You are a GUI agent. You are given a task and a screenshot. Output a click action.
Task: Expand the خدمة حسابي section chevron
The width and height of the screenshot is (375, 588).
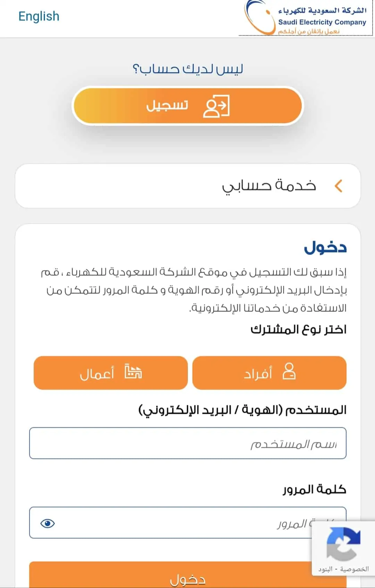(339, 186)
